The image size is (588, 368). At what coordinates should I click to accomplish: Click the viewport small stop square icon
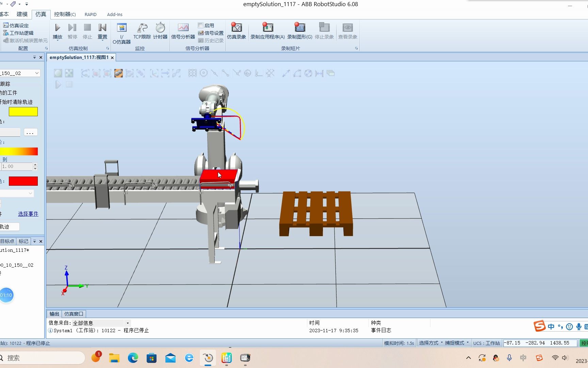tap(69, 84)
